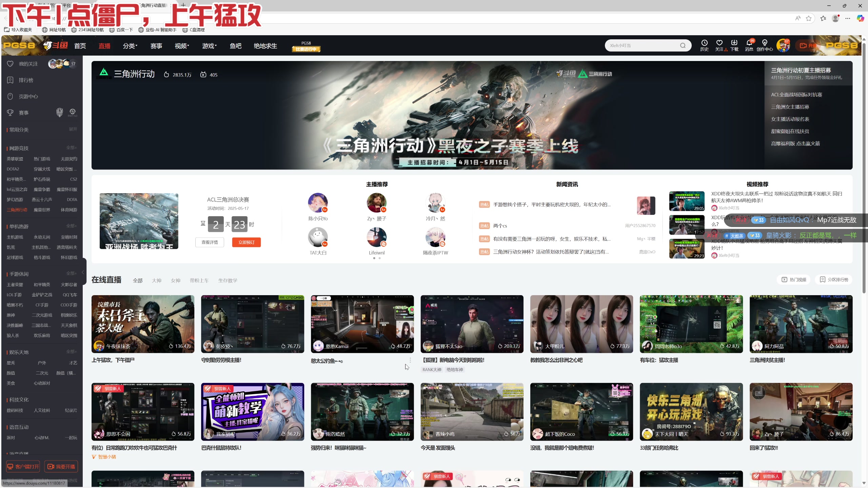
Task: Click the 立即预订 button
Action: pos(246,242)
